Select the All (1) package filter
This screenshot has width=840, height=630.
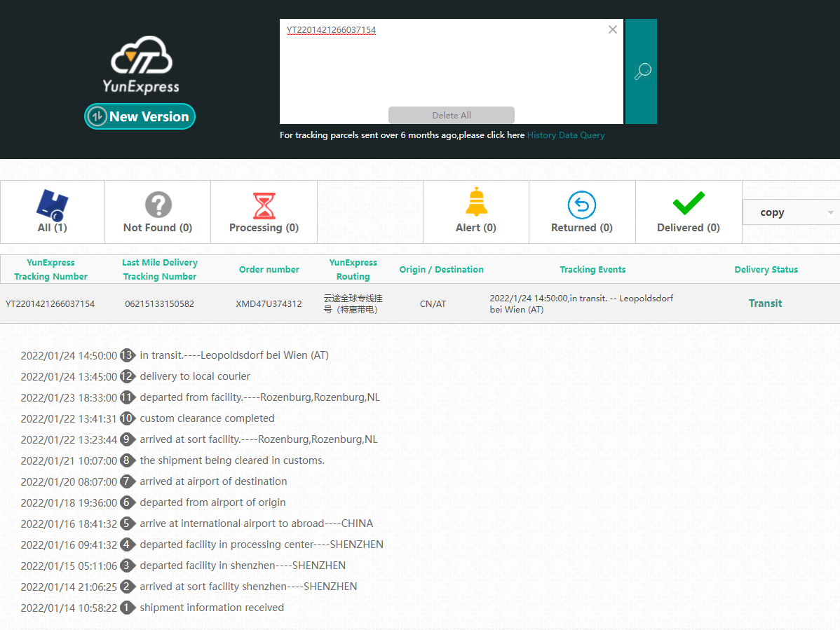[x=52, y=212]
